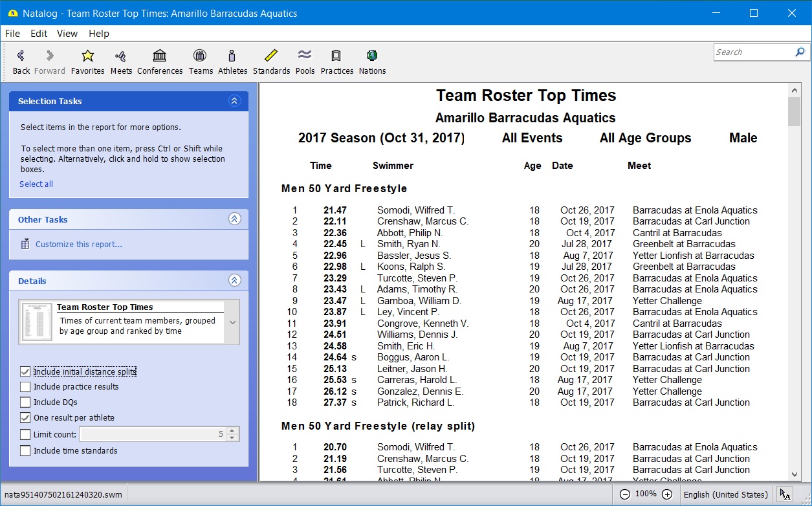The image size is (812, 506).
Task: Open the Meets toolbar icon
Action: pos(120,56)
